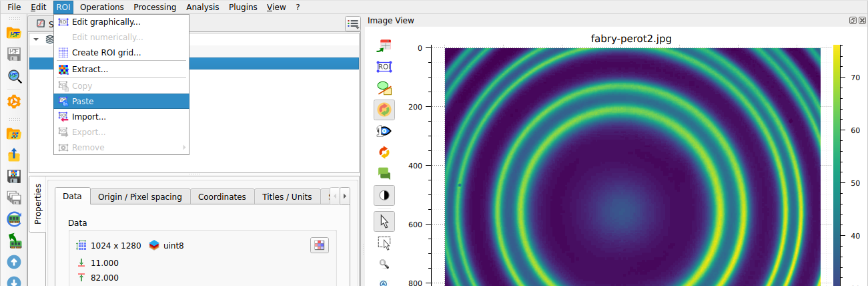Click the vertical Properties side tab
The height and width of the screenshot is (286, 868).
38,203
